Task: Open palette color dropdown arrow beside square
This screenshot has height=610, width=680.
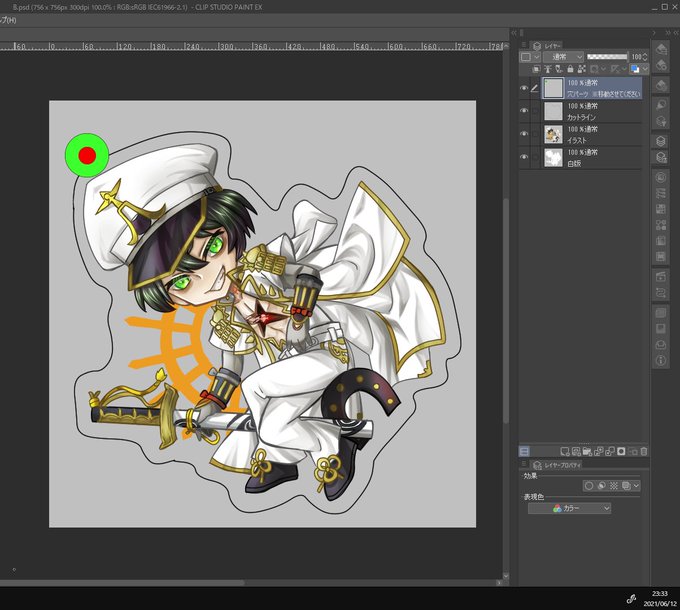Action: click(x=536, y=57)
